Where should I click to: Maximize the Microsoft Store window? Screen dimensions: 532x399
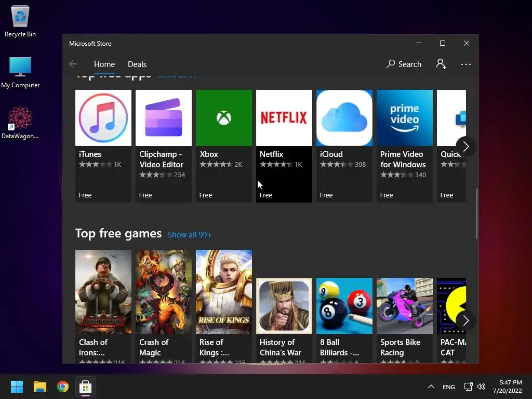pyautogui.click(x=443, y=43)
